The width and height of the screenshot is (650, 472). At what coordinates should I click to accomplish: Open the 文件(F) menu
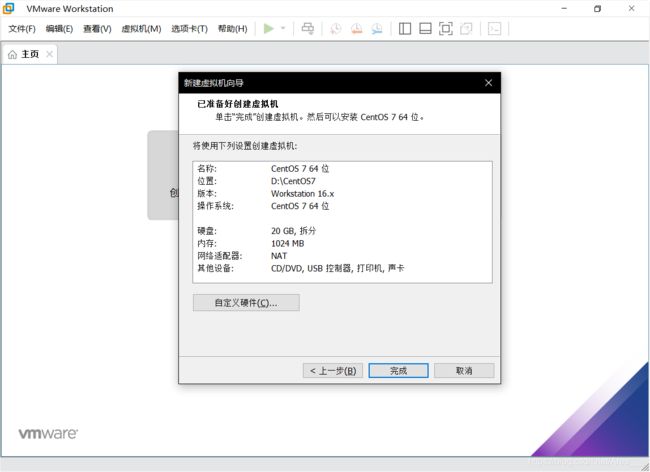[22, 29]
